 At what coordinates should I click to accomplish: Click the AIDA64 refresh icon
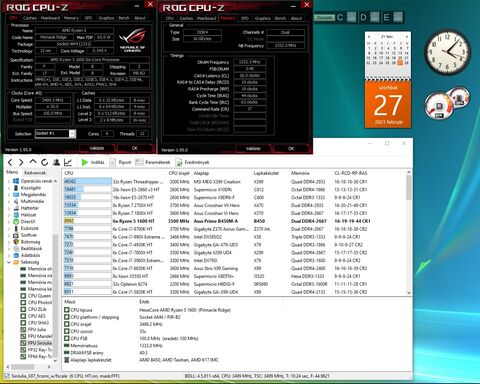[x=44, y=162]
